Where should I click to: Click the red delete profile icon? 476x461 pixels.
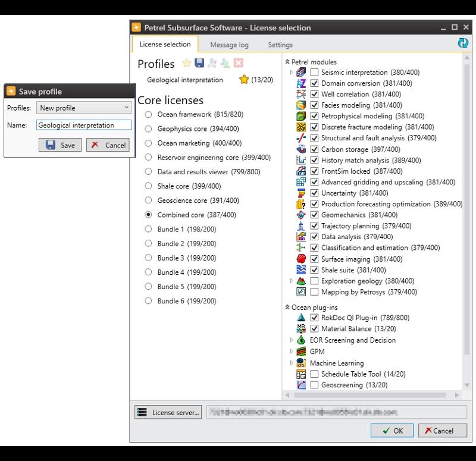[239, 63]
